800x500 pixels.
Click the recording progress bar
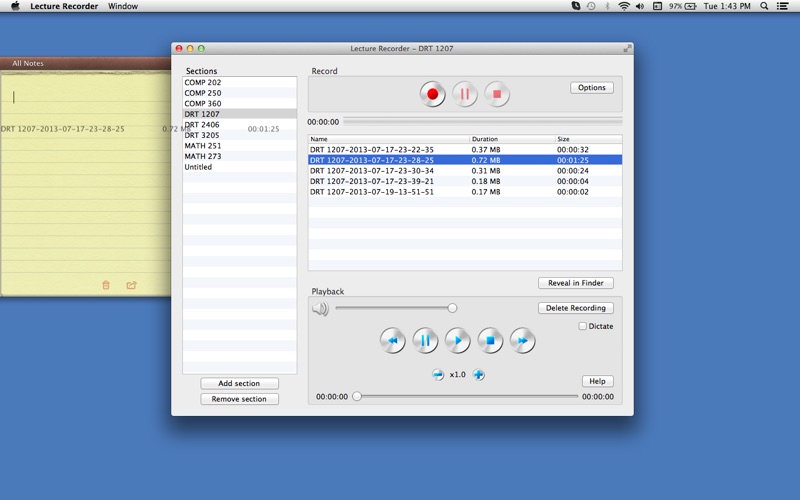pos(483,121)
